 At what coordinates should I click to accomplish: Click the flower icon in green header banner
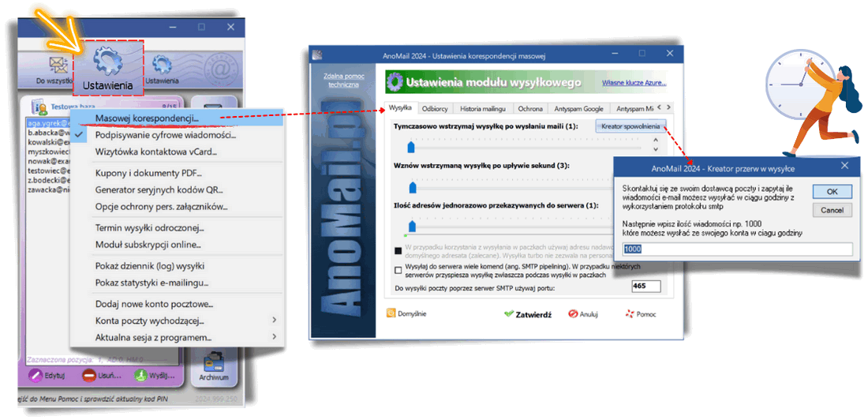395,83
